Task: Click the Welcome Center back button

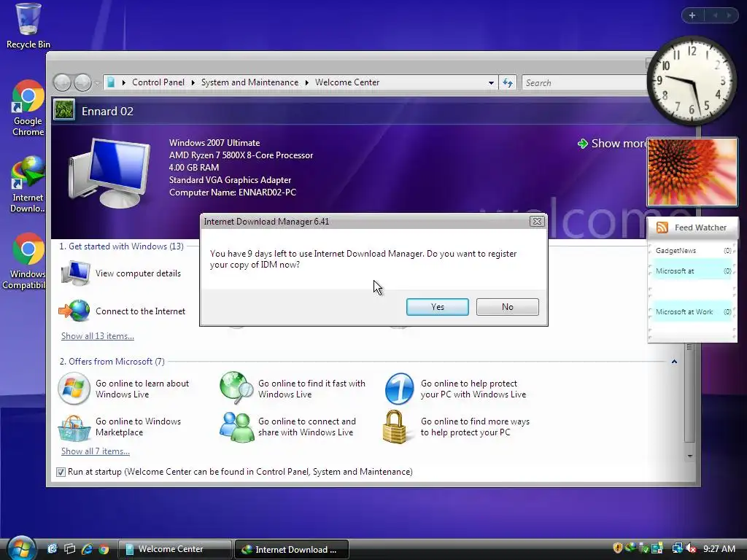Action: tap(63, 83)
